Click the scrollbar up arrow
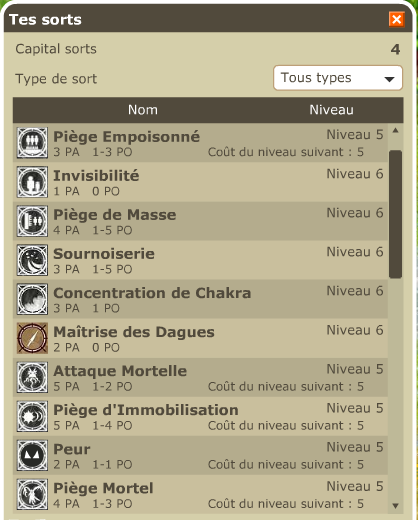Image resolution: width=418 pixels, height=520 pixels. coord(396,131)
